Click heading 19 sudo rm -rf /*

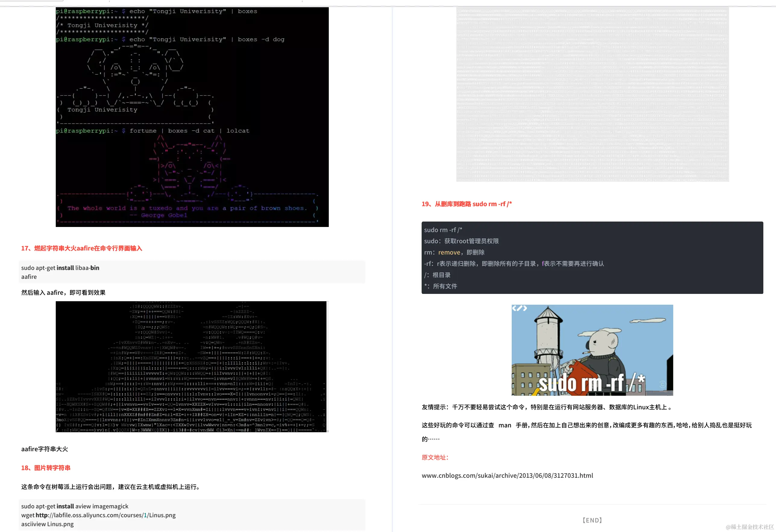467,204
